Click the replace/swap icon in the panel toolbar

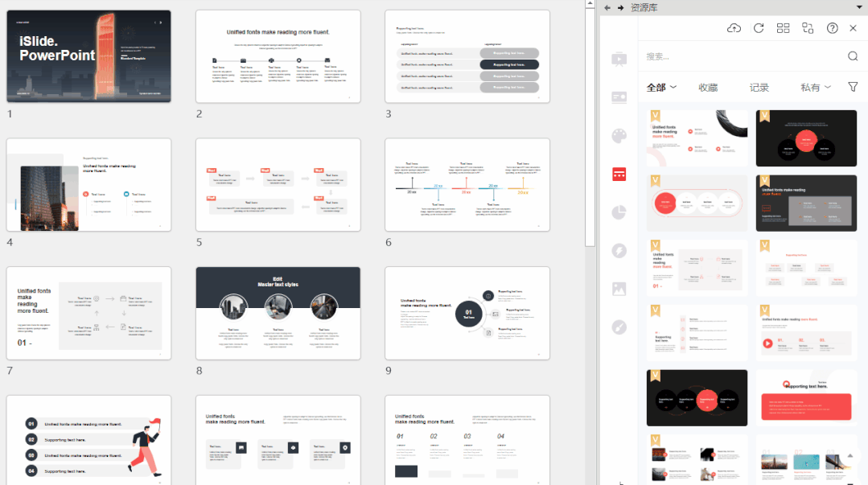808,28
